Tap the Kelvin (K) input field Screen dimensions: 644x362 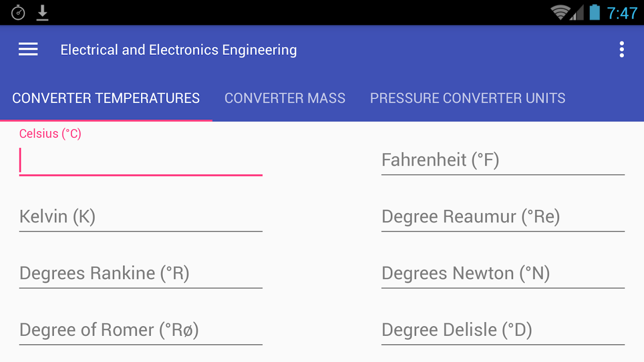click(x=140, y=217)
